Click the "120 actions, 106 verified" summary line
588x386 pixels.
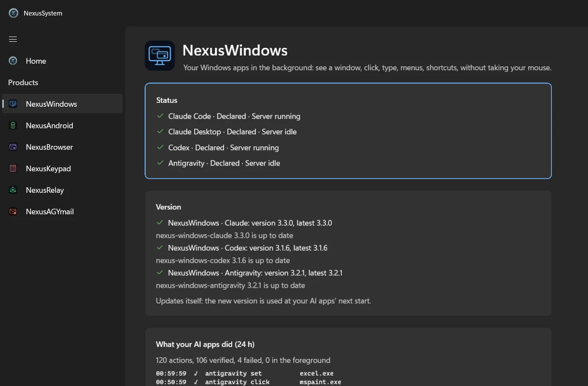(x=243, y=360)
